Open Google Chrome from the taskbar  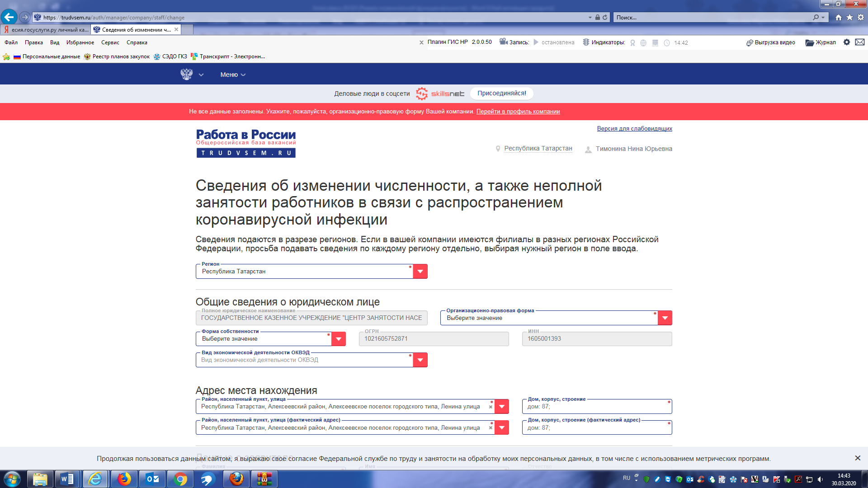coord(180,479)
